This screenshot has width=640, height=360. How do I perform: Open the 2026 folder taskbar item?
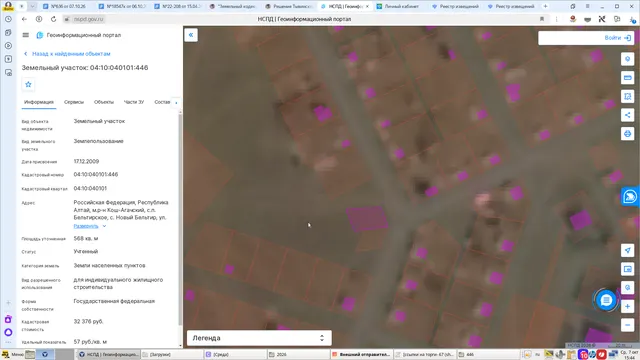298,354
